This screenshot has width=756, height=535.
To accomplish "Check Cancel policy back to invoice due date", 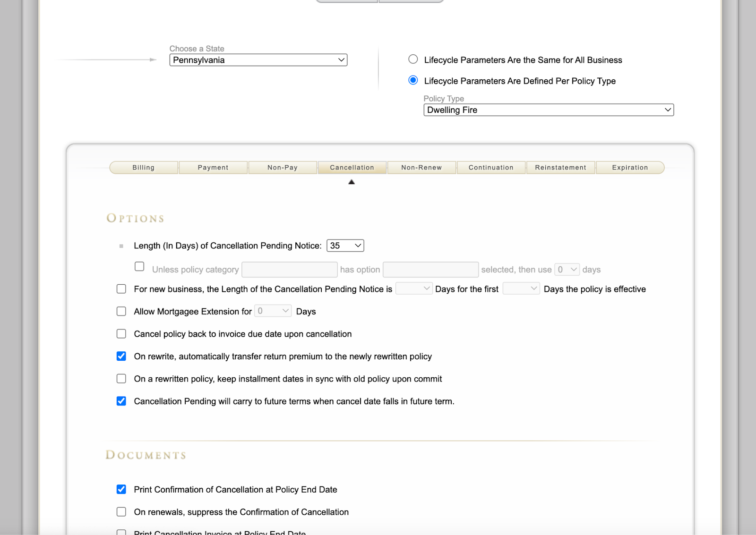I will pos(121,334).
